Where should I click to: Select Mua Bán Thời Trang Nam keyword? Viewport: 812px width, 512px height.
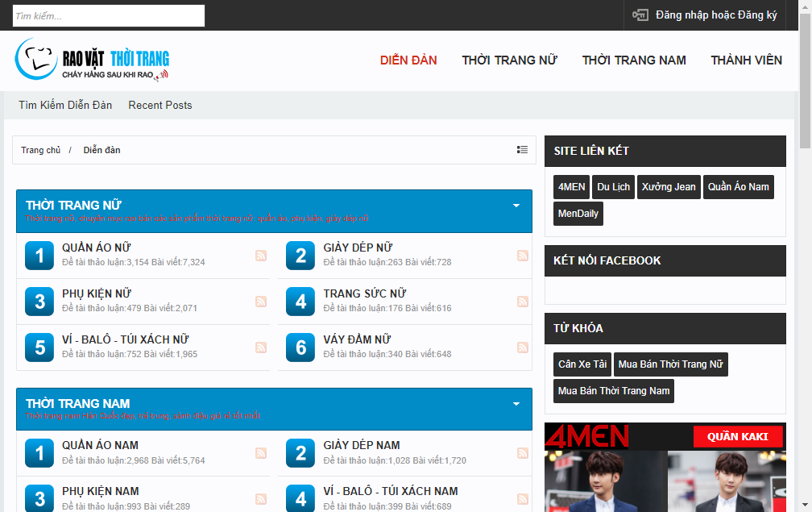click(614, 391)
